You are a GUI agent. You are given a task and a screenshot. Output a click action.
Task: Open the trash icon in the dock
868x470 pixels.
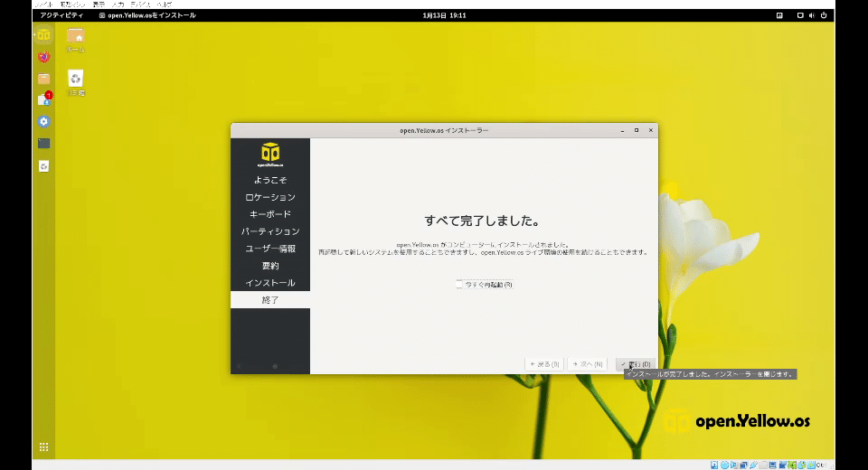[x=43, y=165]
